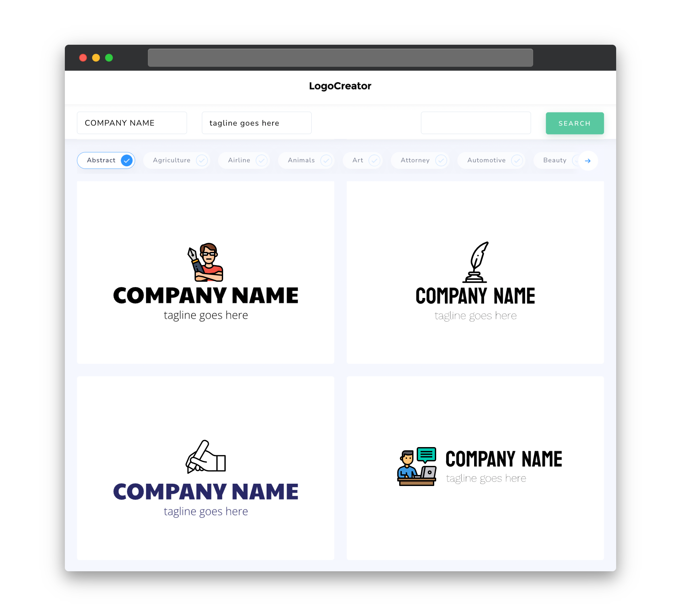Select the Beauty category tab
681x616 pixels.
[555, 160]
